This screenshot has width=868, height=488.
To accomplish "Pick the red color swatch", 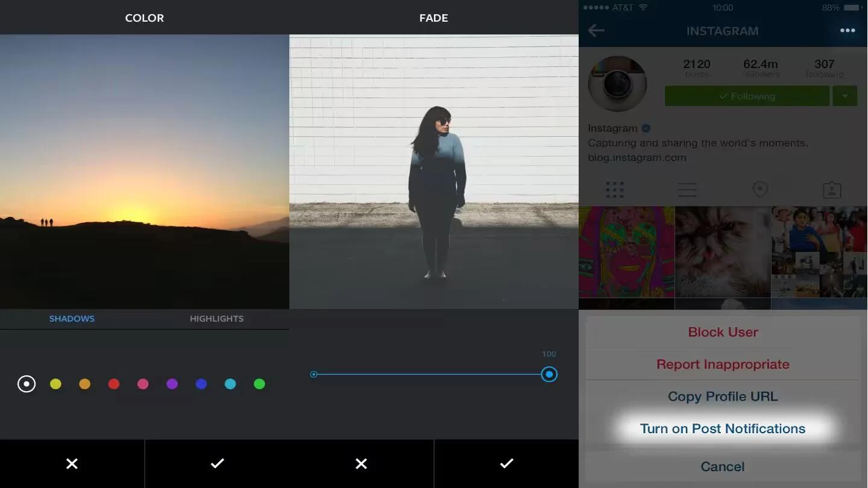I will (113, 384).
